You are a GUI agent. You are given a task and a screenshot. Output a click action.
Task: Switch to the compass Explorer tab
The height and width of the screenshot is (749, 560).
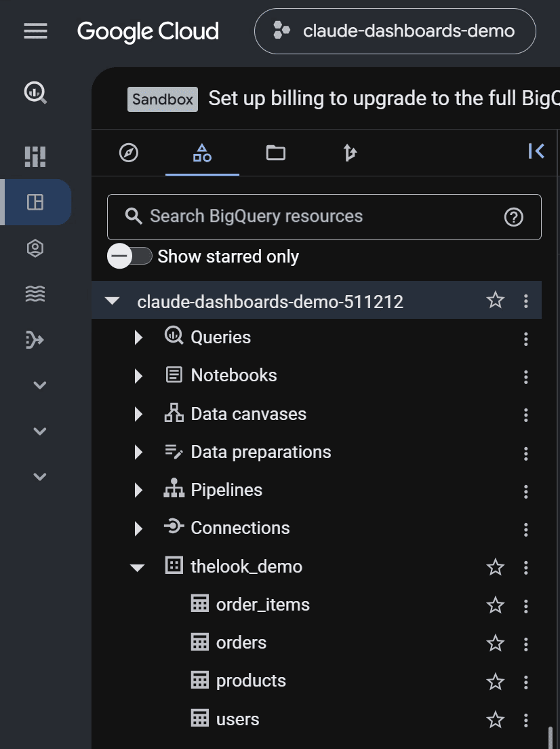point(128,153)
